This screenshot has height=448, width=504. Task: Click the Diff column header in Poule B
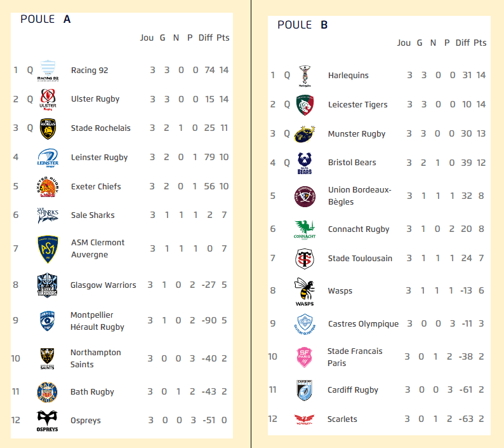[x=462, y=43]
